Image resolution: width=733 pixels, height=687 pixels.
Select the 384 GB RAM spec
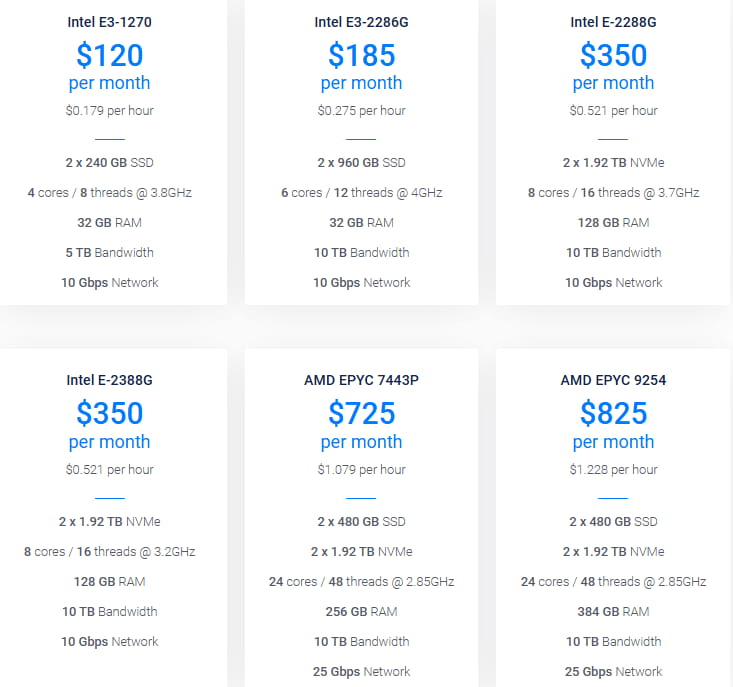[x=613, y=612]
